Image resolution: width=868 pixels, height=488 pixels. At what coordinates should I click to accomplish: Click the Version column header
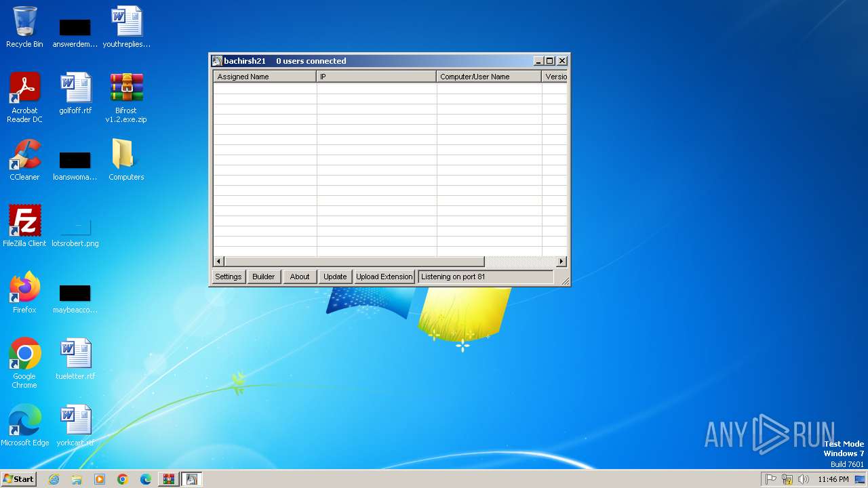(x=555, y=77)
